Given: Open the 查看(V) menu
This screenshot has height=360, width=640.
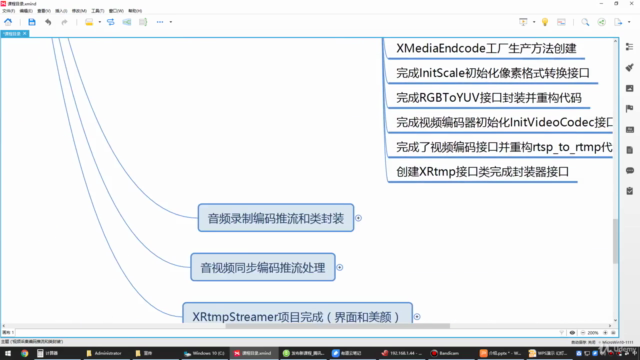Looking at the screenshot, I should pyautogui.click(x=44, y=11).
